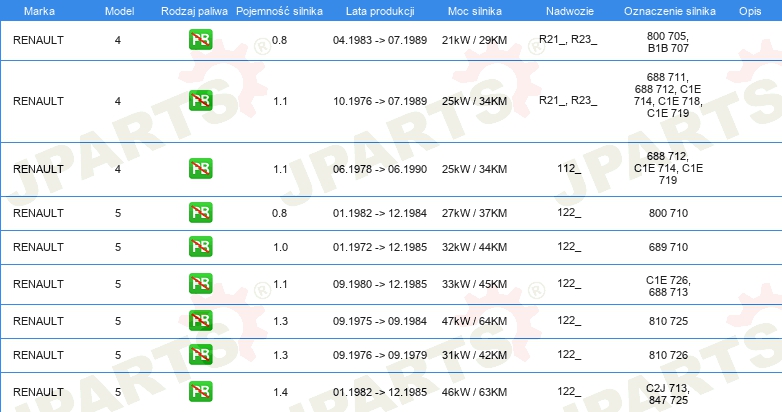
Task: Click the Opis column header
Action: click(x=750, y=11)
